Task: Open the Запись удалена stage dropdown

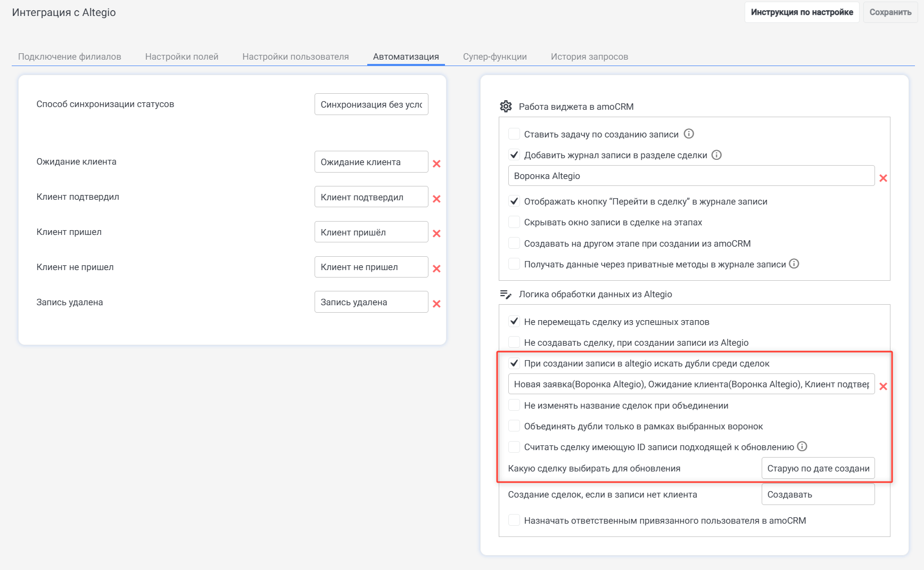Action: pyautogui.click(x=372, y=302)
